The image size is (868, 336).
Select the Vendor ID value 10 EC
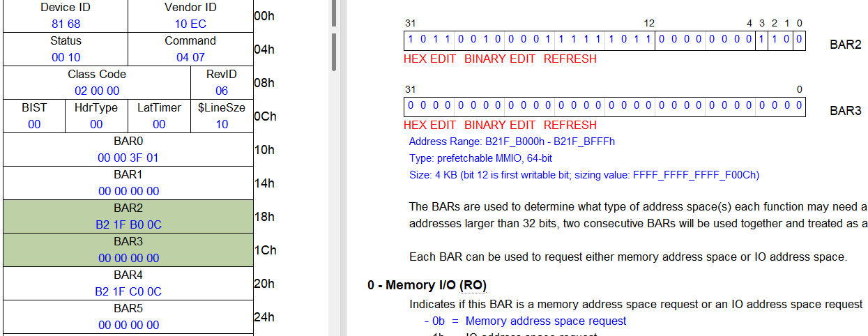click(190, 24)
